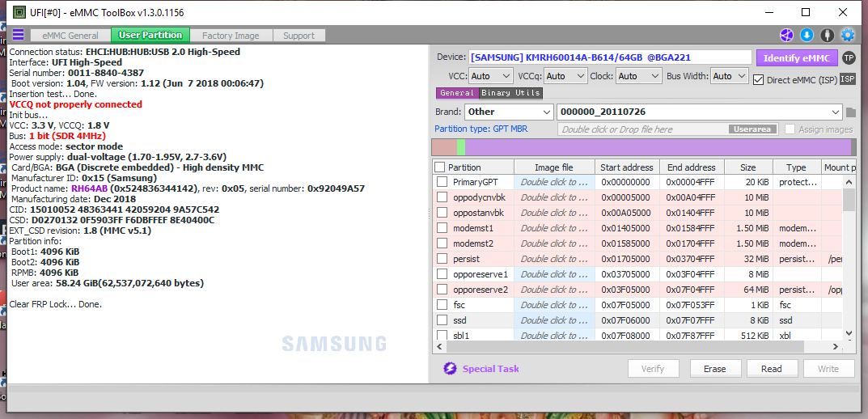Click the Read button
Screen dimensions: 868x419
click(x=772, y=369)
